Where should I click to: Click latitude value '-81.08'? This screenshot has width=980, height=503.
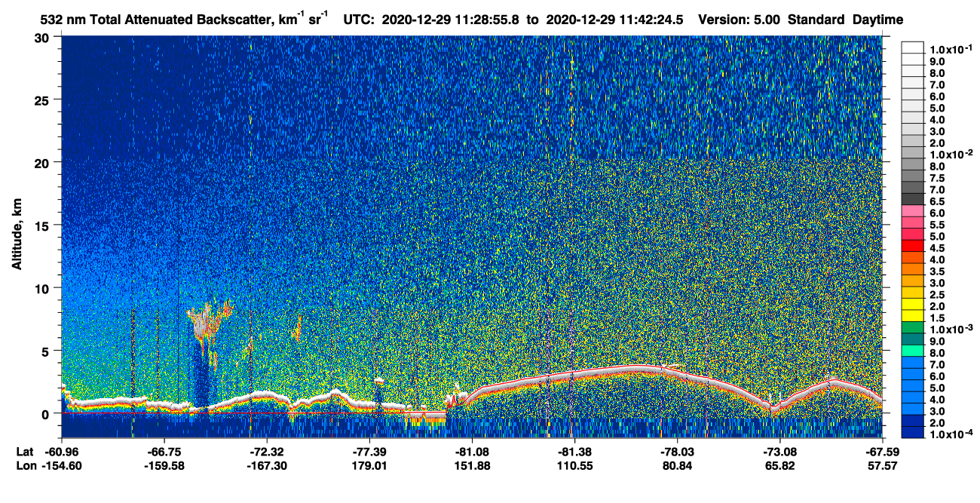472,452
